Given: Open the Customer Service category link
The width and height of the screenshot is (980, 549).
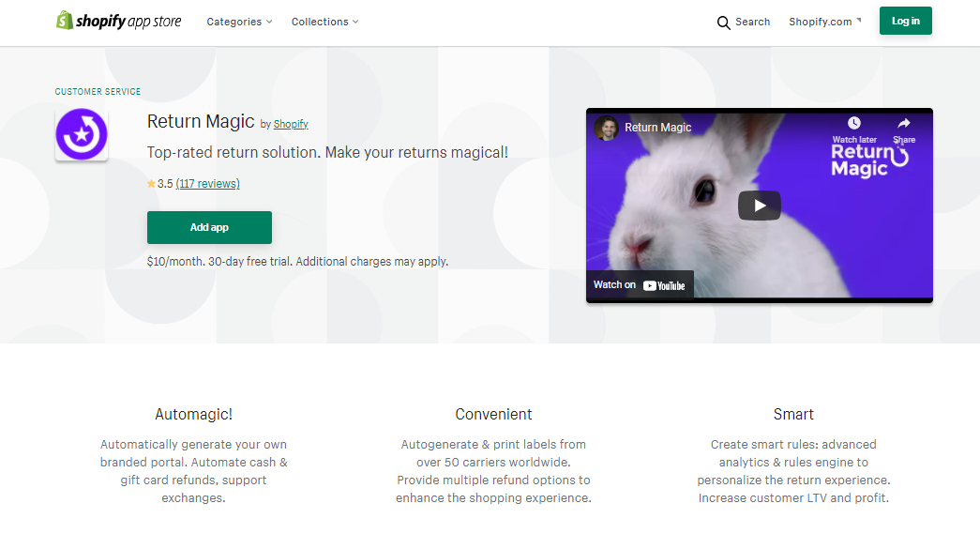Looking at the screenshot, I should (98, 91).
